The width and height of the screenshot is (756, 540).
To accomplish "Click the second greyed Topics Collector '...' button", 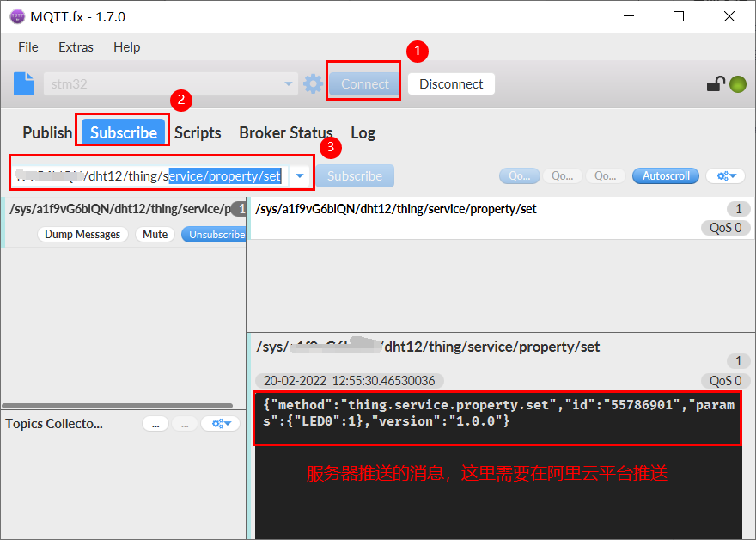I will (x=185, y=424).
